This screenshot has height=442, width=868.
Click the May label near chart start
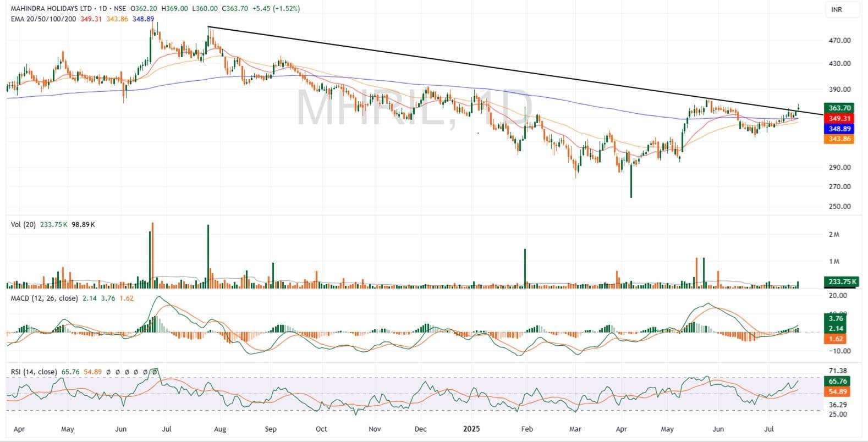pyautogui.click(x=67, y=429)
